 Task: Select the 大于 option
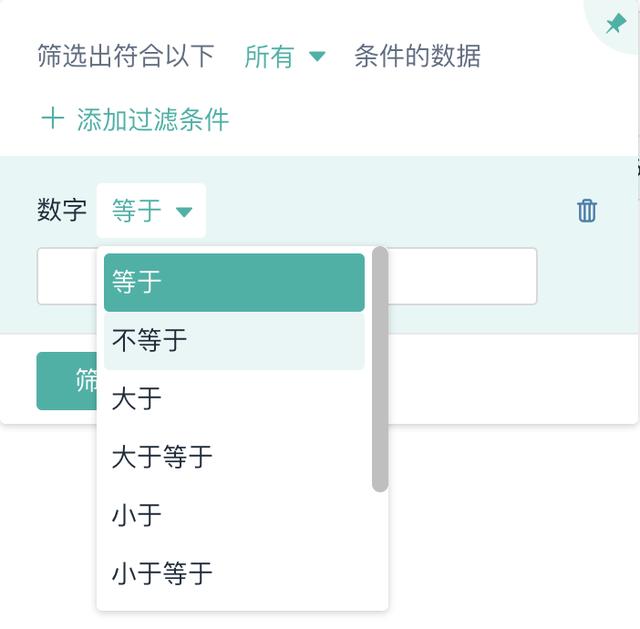click(234, 399)
